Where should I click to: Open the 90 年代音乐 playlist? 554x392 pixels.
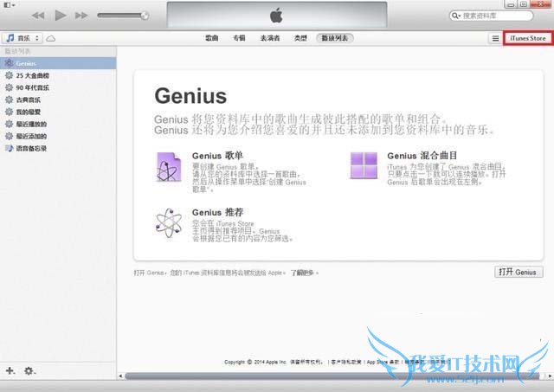click(58, 87)
